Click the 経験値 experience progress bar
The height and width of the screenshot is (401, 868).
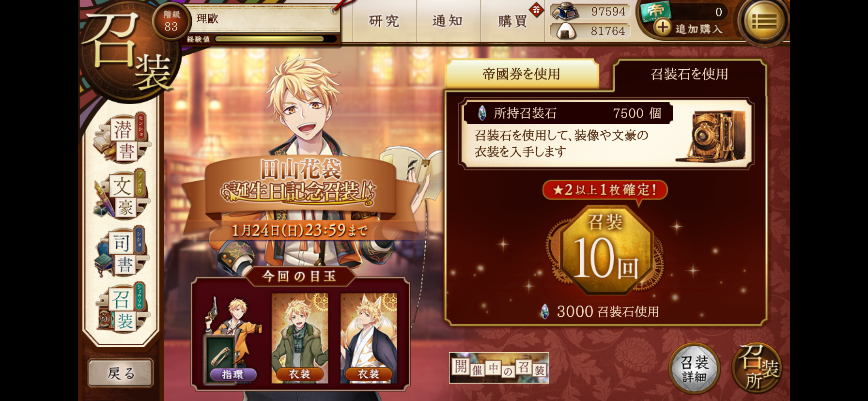[275, 39]
